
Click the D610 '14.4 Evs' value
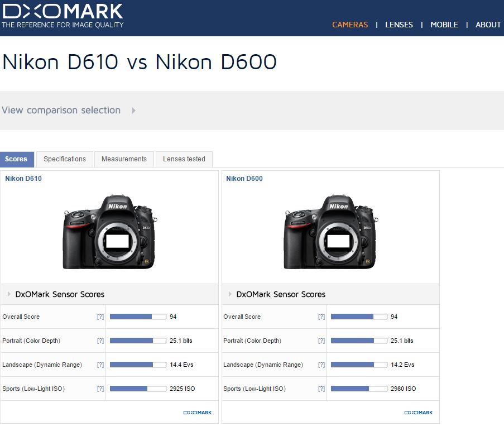[181, 365]
